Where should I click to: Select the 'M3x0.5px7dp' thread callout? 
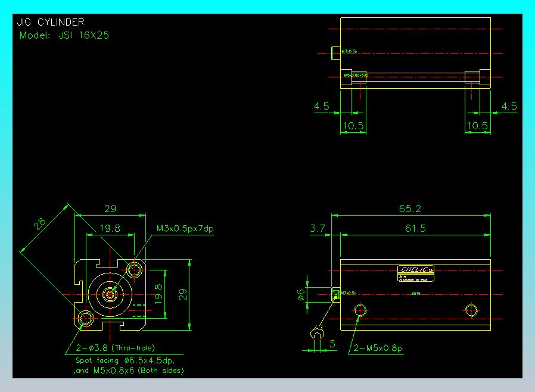pos(185,228)
